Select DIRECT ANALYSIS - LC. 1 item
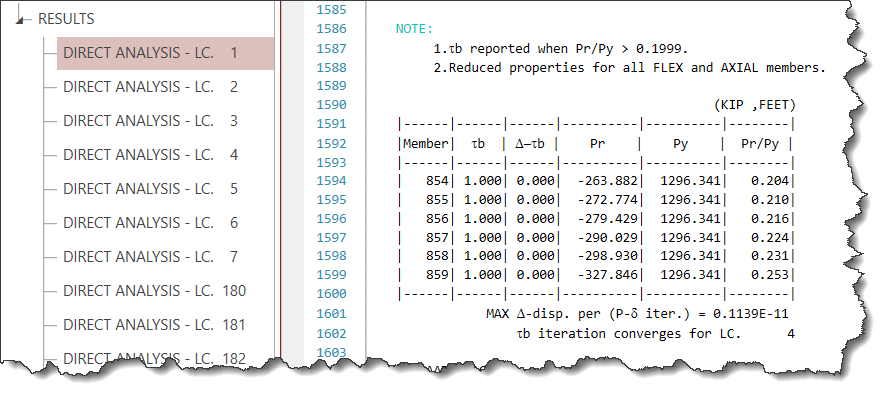The image size is (890, 399). [x=165, y=53]
